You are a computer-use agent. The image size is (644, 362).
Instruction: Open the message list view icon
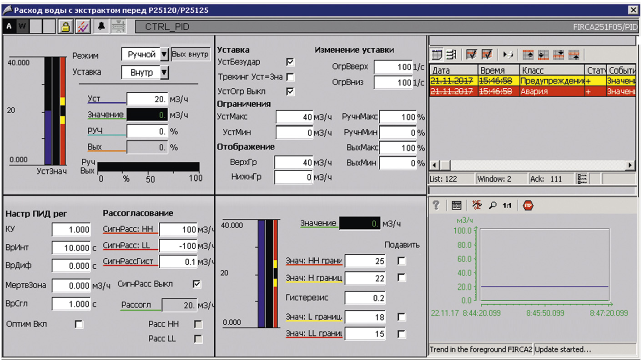pos(437,55)
